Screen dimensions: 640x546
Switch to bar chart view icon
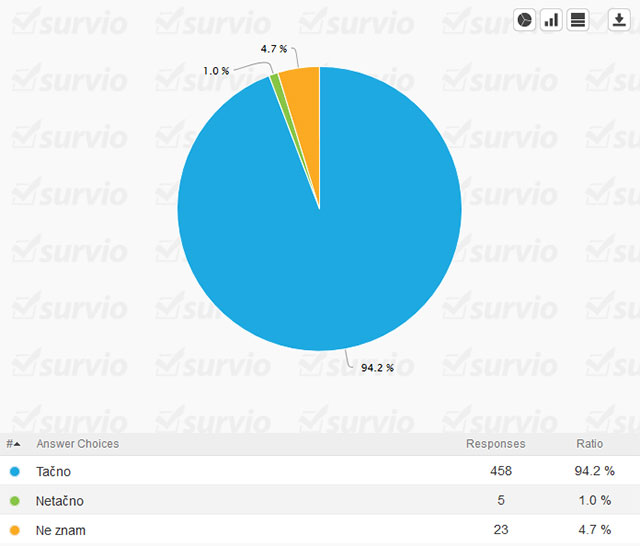[x=551, y=20]
